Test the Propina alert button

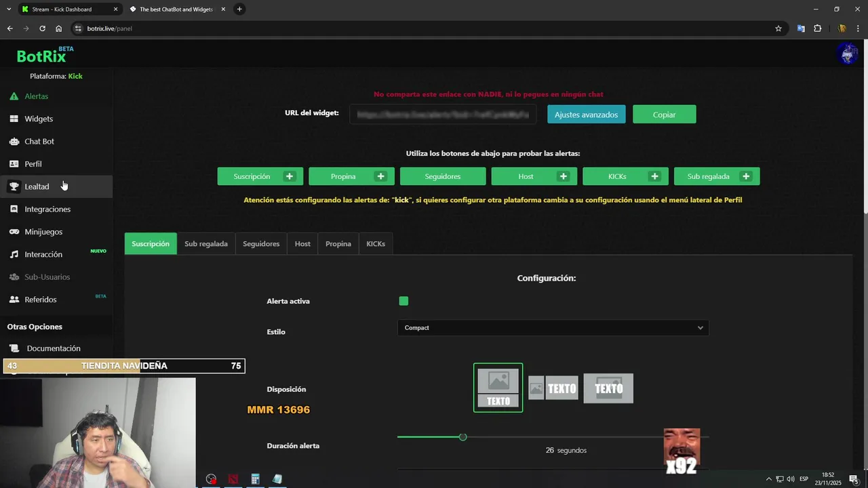tap(351, 176)
